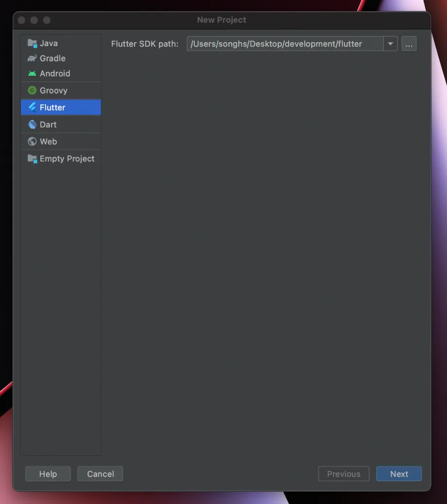Proceed with the Next button
The image size is (447, 504).
tap(399, 474)
